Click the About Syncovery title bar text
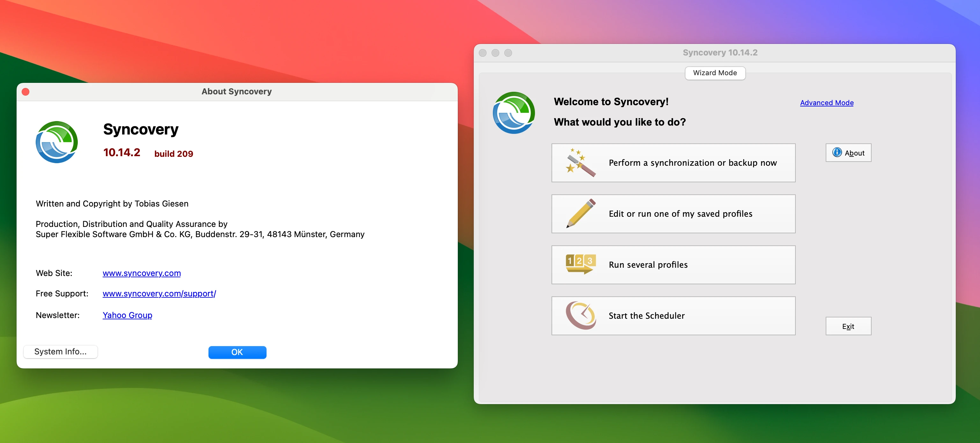 (x=237, y=92)
